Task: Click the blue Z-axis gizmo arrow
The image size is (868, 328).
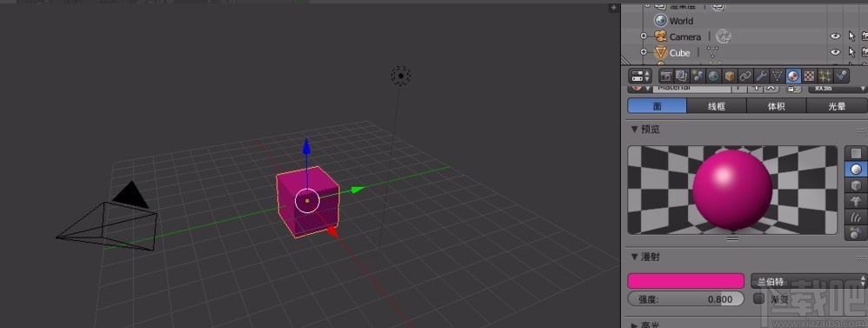Action: (306, 146)
